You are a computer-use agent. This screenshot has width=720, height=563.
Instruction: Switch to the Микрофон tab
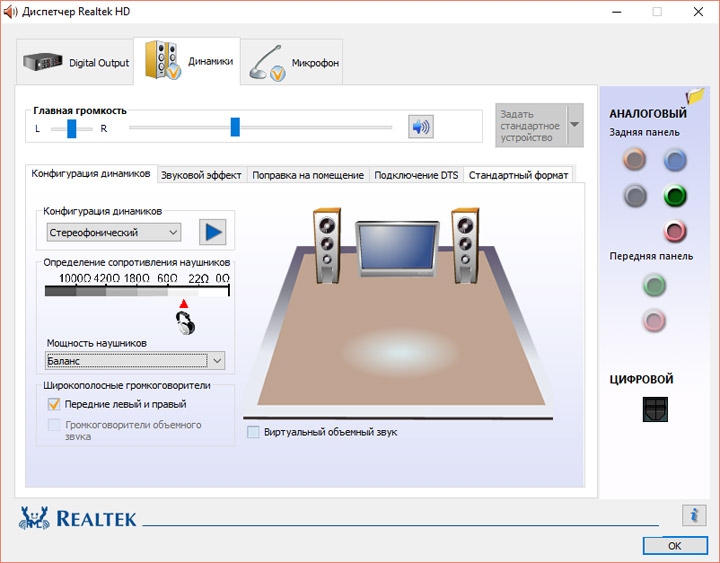coord(292,62)
